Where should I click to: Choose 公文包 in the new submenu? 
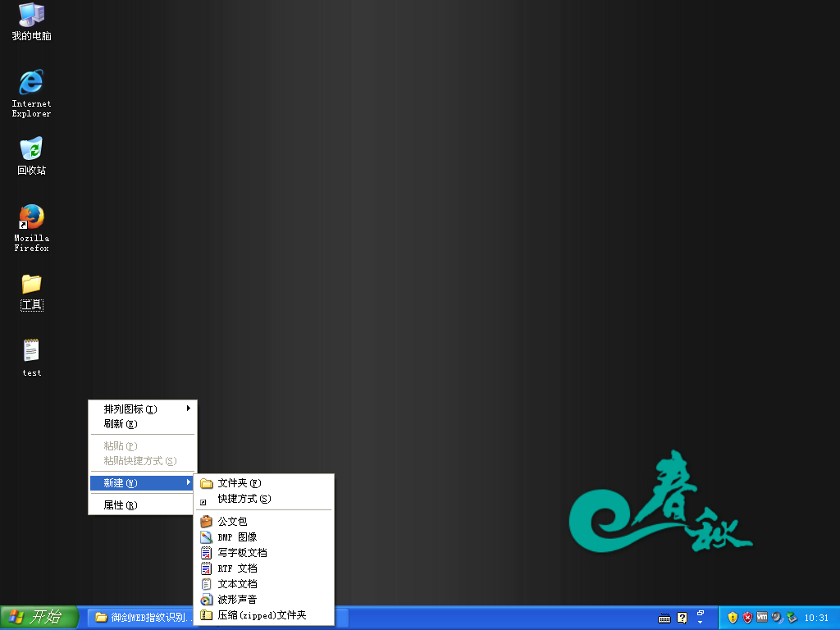(x=263, y=521)
